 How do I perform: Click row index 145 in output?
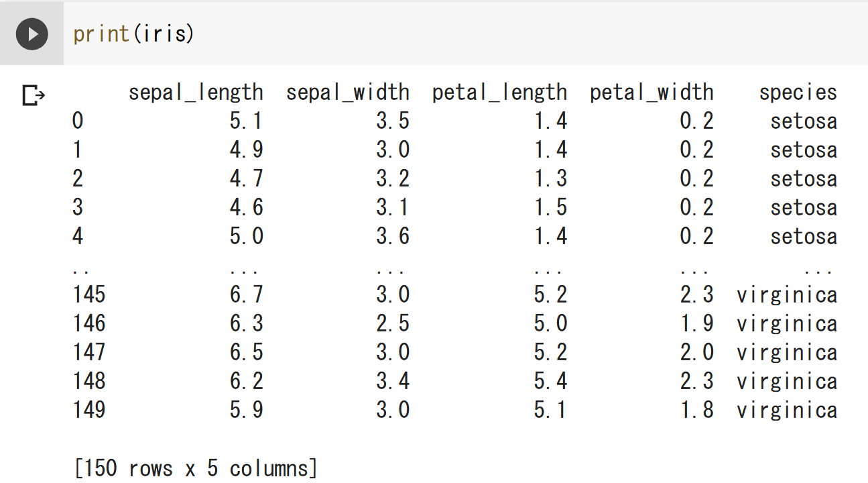click(x=89, y=294)
